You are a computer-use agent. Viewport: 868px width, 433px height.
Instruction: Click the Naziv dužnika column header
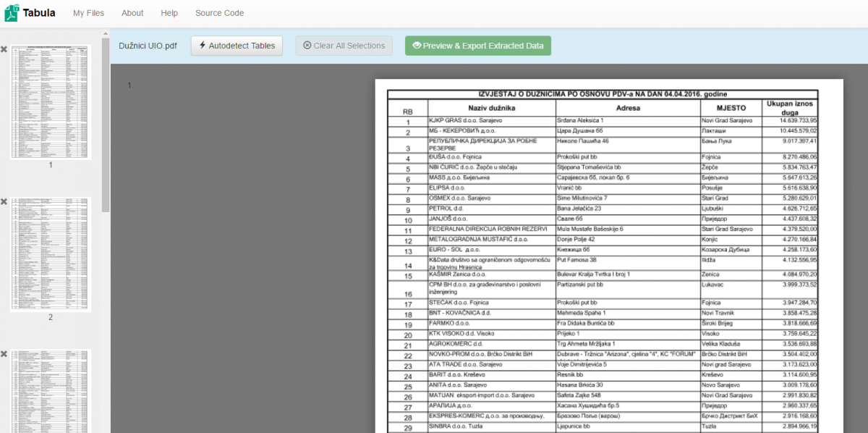tap(491, 108)
